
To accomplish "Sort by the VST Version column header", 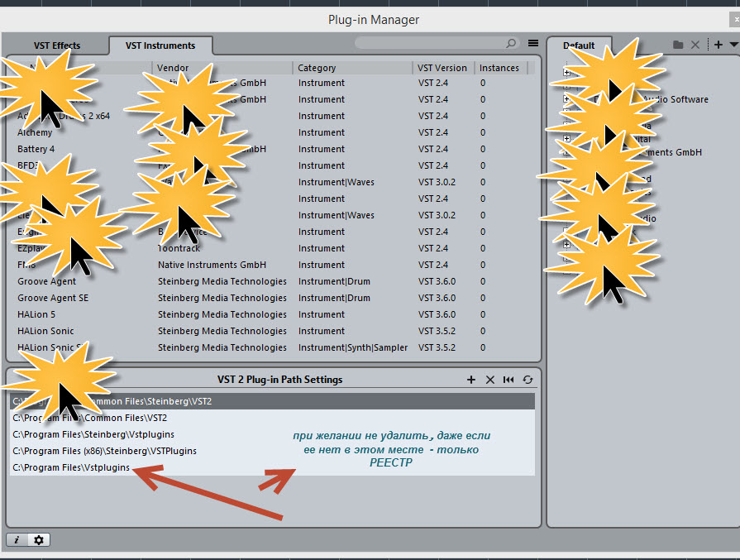I will (442, 68).
